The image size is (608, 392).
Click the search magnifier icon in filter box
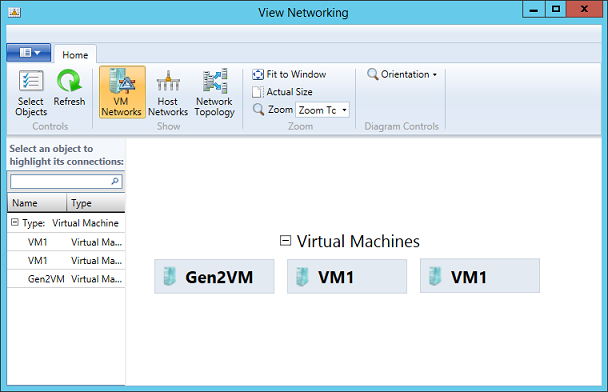coord(115,181)
